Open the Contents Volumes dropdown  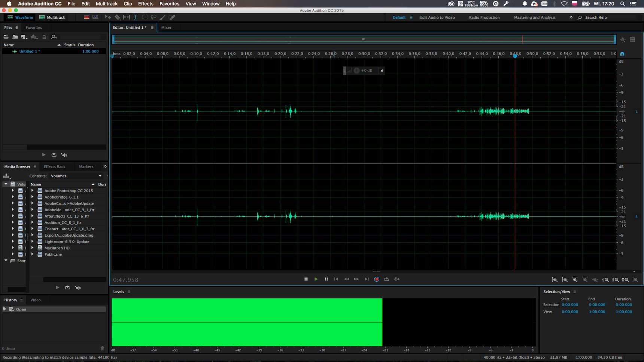click(x=77, y=176)
